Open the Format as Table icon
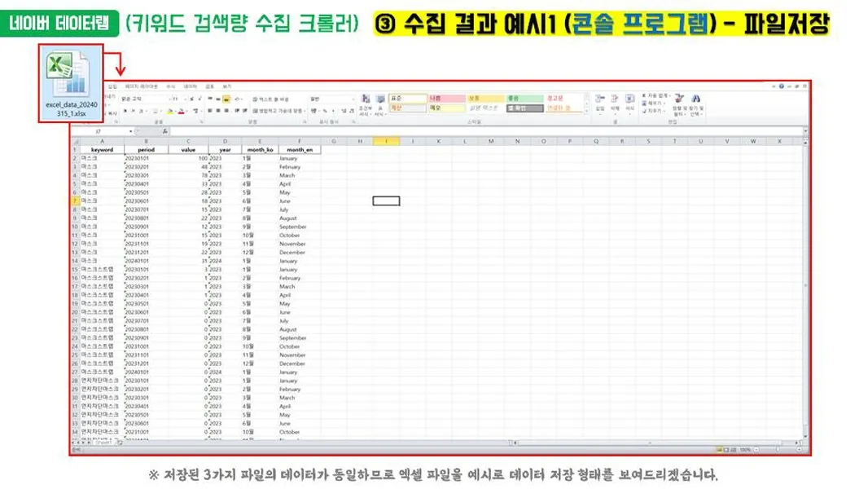Screen dimensions: 868x489 (x=379, y=99)
